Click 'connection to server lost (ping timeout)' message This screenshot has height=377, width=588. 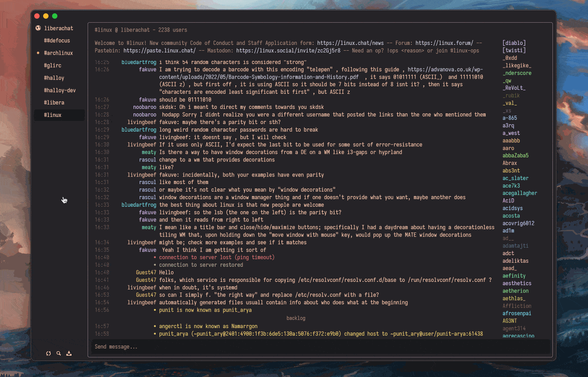click(x=217, y=257)
